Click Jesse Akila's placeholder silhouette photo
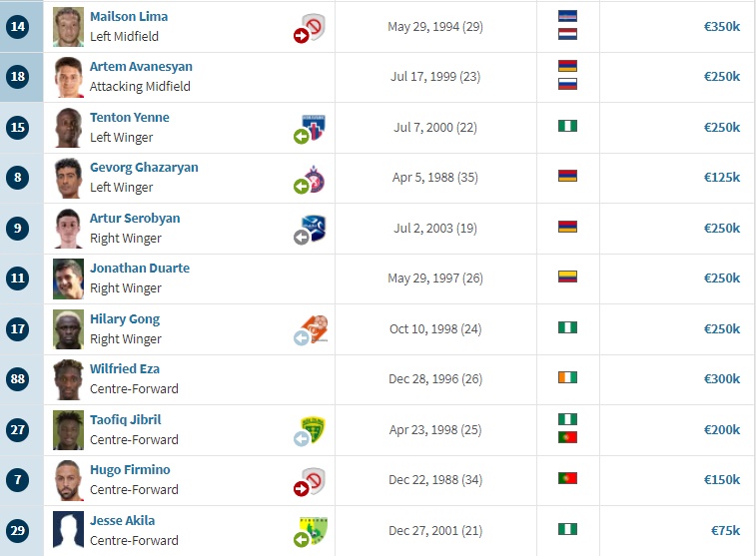The image size is (756, 556). (x=68, y=530)
